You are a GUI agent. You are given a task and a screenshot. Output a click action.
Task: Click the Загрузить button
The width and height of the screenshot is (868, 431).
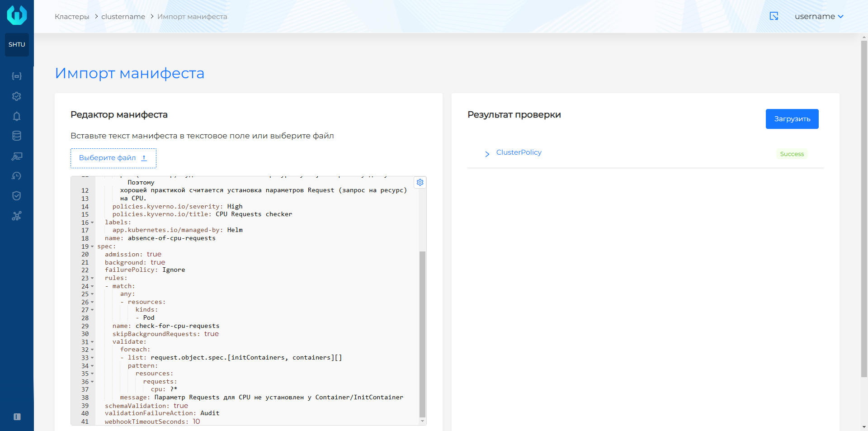792,119
